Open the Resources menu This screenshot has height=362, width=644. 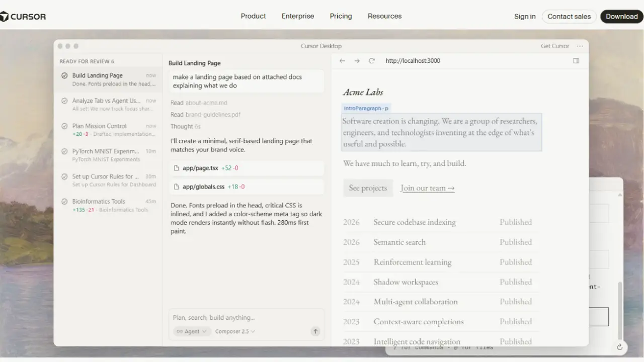[x=385, y=16]
